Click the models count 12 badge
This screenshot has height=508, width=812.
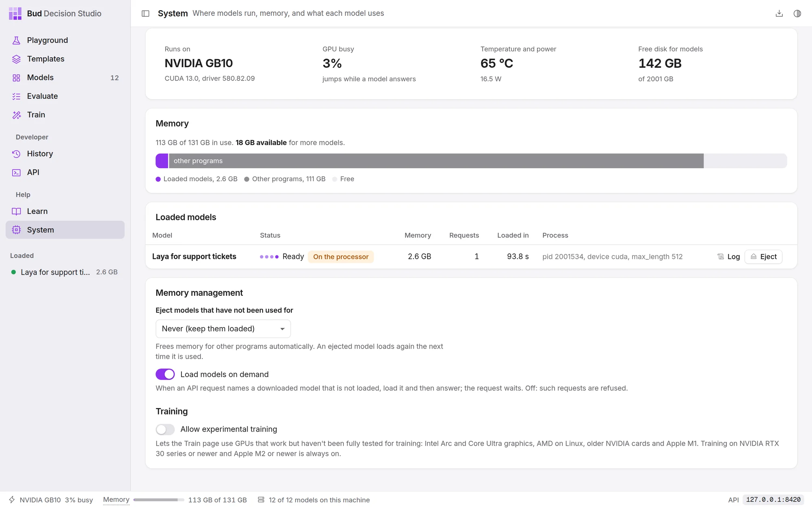114,78
